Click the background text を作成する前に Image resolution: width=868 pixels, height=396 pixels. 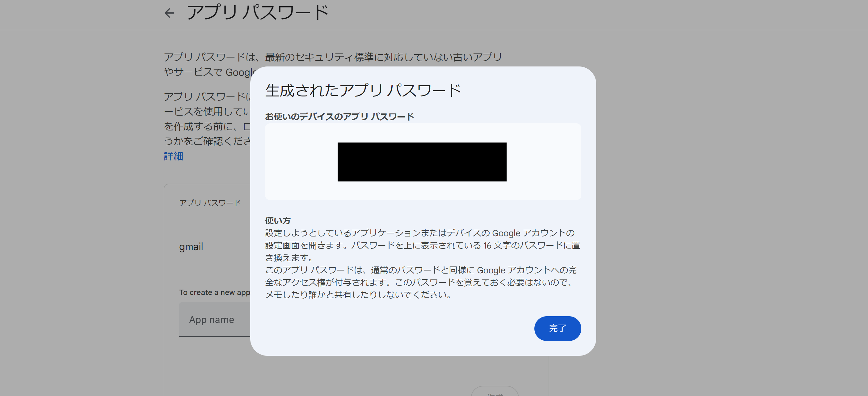click(x=207, y=126)
